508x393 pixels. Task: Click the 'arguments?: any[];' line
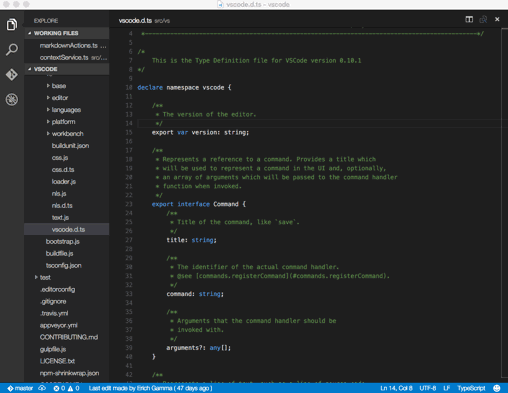[x=199, y=348]
